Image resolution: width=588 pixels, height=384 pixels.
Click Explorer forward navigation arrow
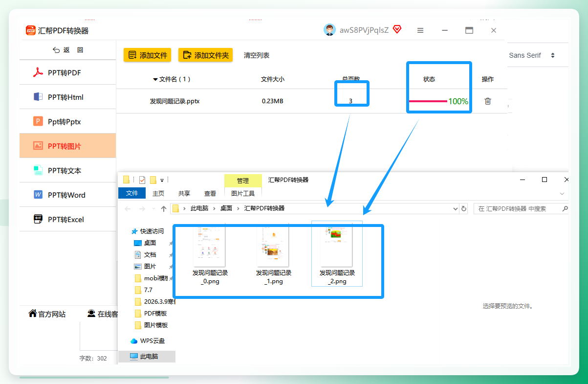click(142, 208)
